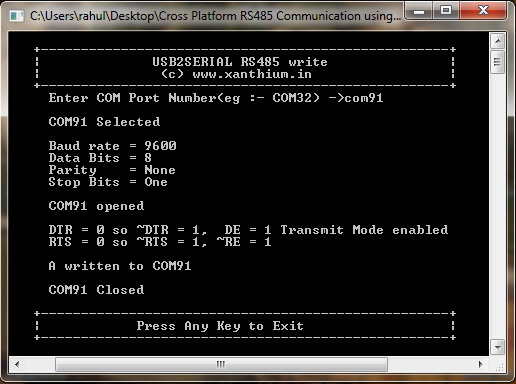Click the 'Data Bits = 8' line
This screenshot has height=384, width=516.
(x=100, y=158)
